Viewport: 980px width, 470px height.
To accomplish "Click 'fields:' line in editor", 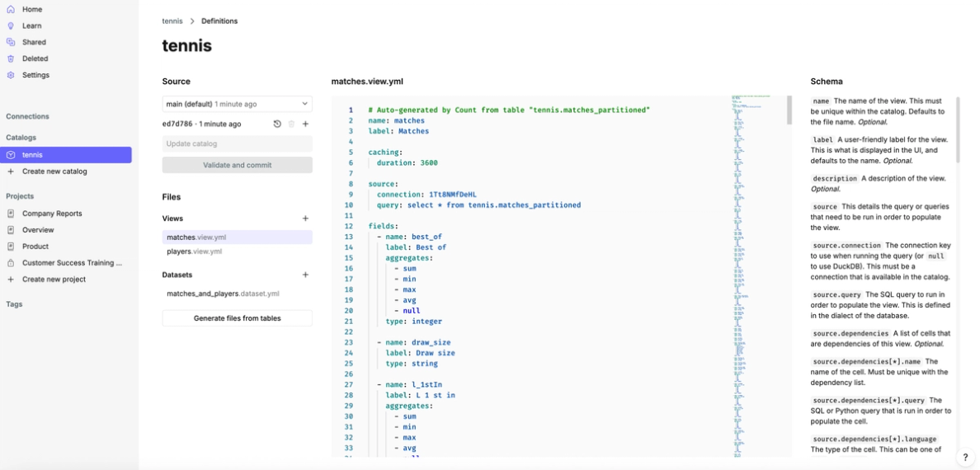I will 383,226.
